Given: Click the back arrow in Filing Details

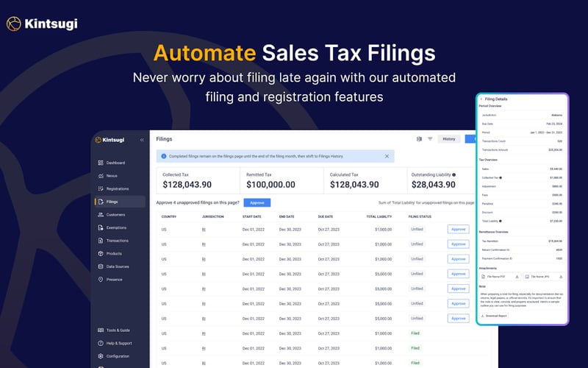Looking at the screenshot, I should coord(481,99).
